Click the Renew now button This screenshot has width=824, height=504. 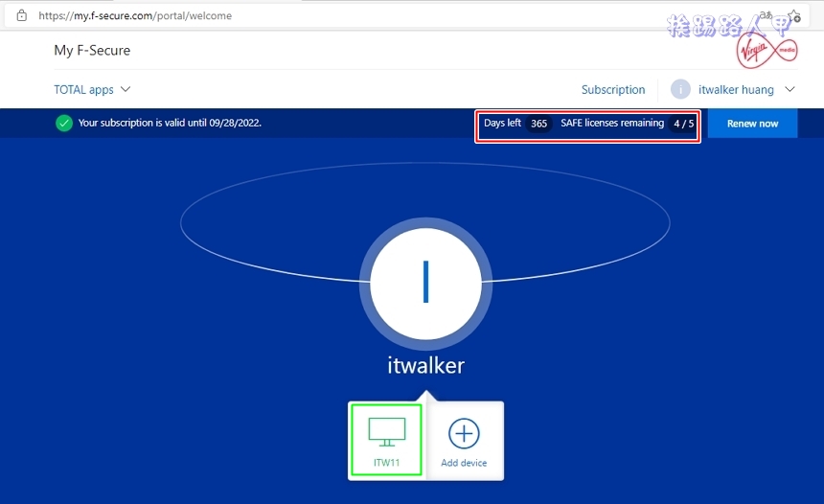752,124
